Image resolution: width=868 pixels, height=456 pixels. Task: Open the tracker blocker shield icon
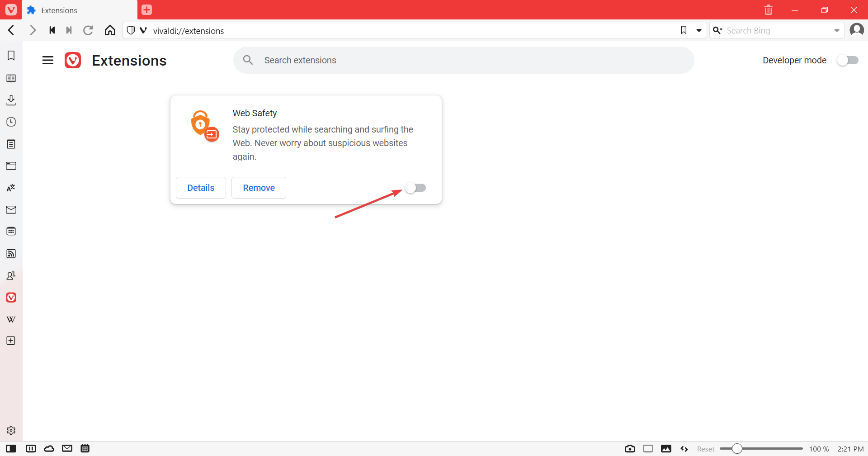[x=131, y=30]
